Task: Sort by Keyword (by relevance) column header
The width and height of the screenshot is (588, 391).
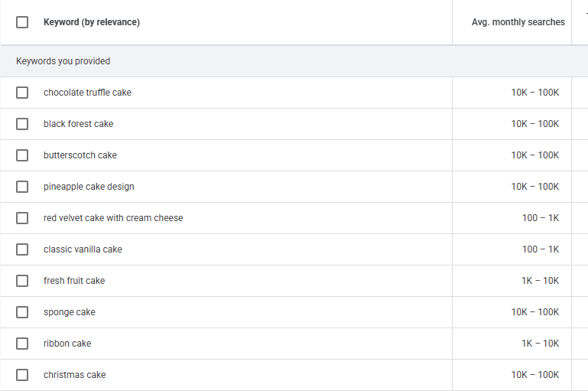Action: [x=92, y=22]
